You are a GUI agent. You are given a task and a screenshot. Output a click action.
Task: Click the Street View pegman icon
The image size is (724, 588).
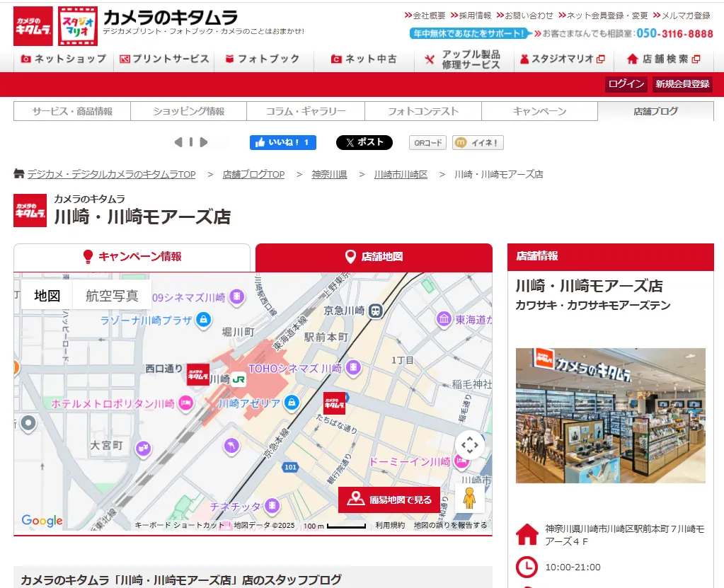pos(470,498)
